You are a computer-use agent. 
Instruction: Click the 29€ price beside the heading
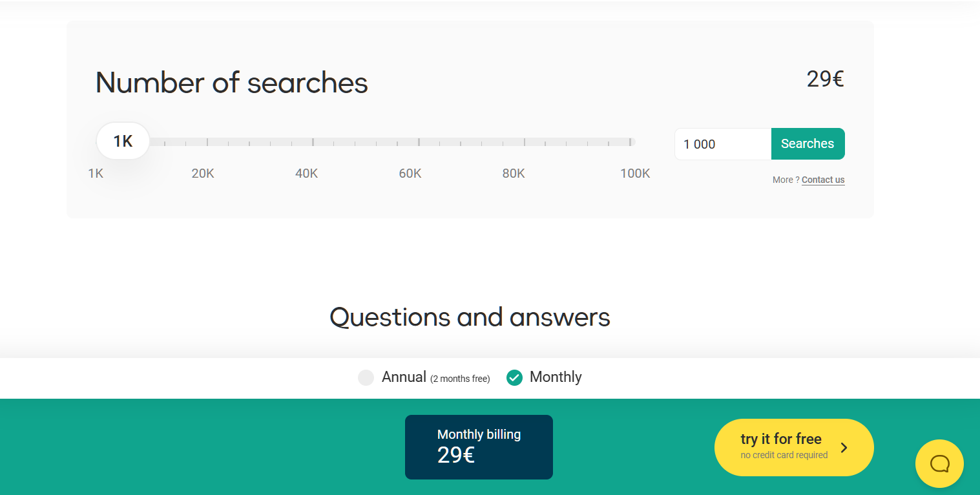click(x=825, y=79)
